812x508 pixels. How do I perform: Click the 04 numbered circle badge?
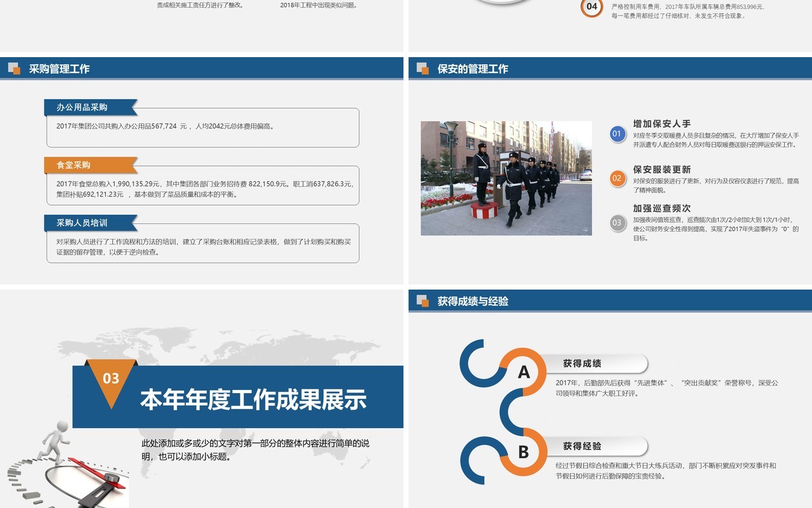point(592,6)
